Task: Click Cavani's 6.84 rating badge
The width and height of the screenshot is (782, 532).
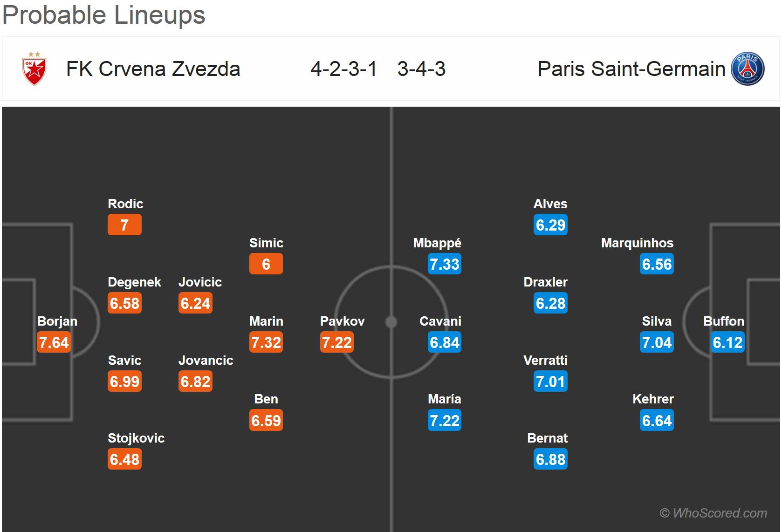Action: click(x=445, y=342)
